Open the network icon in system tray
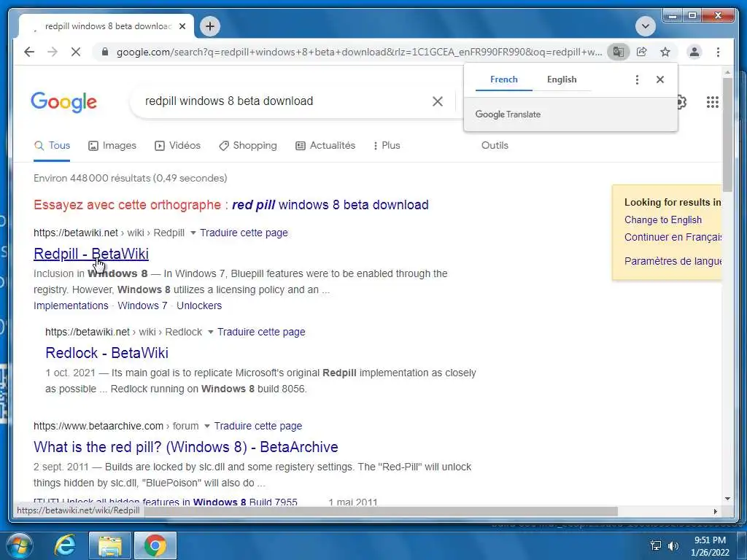 656,545
